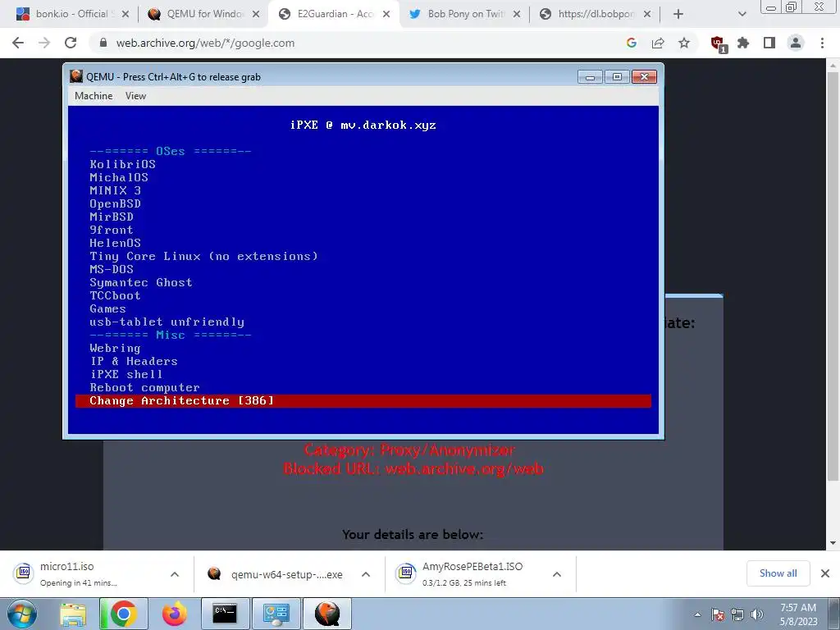The width and height of the screenshot is (840, 630).
Task: Select KolibriOS in iPXE menu
Action: click(123, 164)
